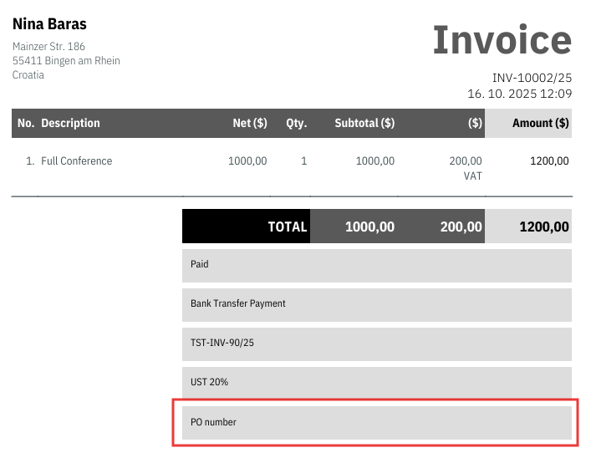Click the Subtotal ($) column header
Image resolution: width=591 pixels, height=453 pixels.
tap(364, 123)
